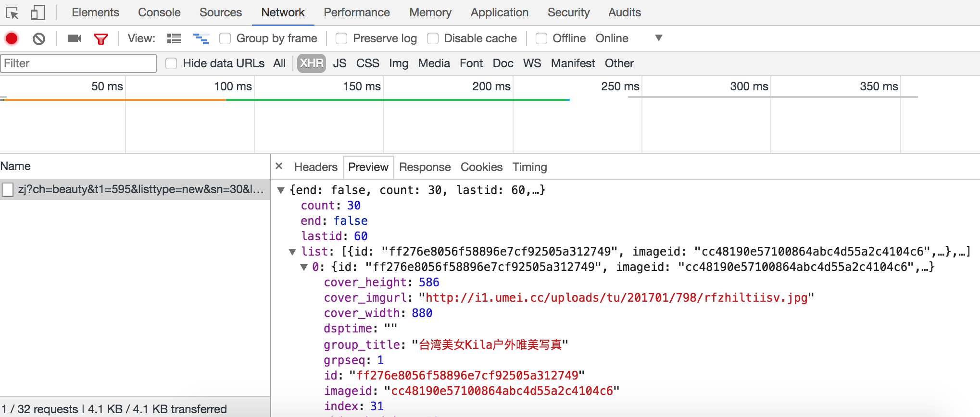This screenshot has width=980, height=417.
Task: Click the Filter text input field
Action: point(78,63)
